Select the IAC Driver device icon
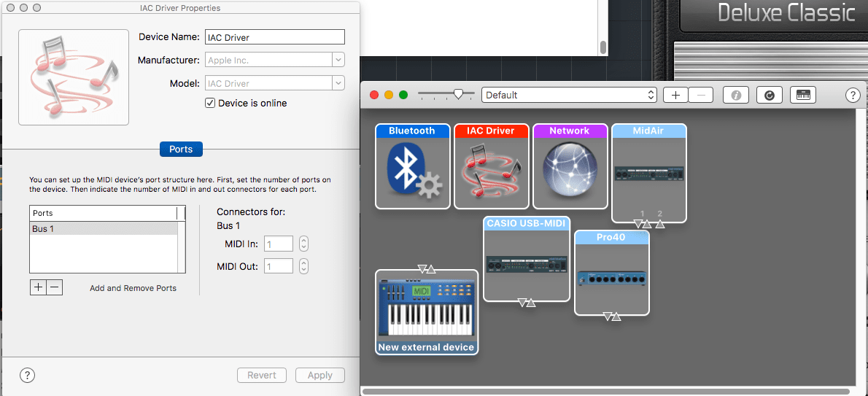The width and height of the screenshot is (868, 396). tap(490, 172)
